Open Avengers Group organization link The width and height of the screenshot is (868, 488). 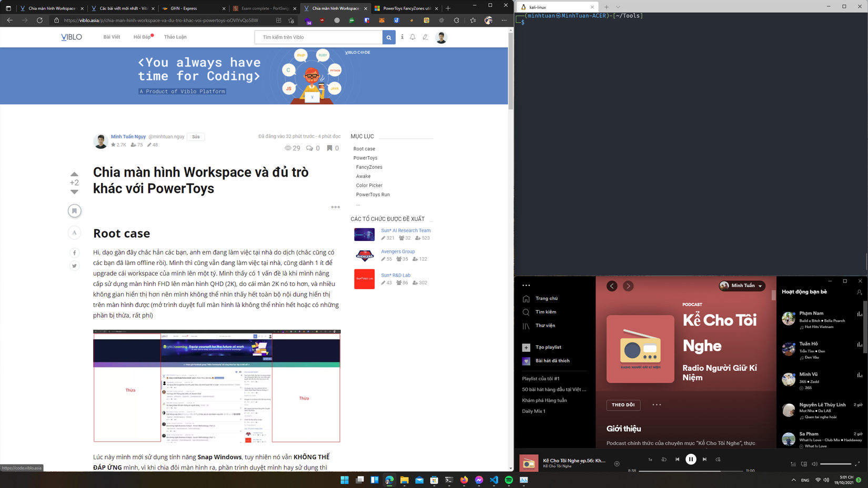tap(398, 251)
